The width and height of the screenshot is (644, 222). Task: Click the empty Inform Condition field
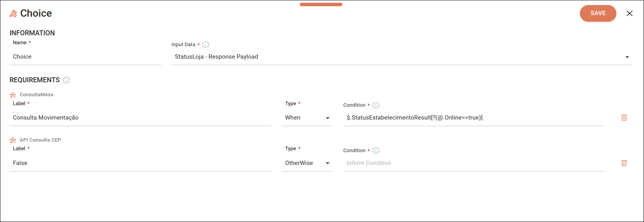474,163
